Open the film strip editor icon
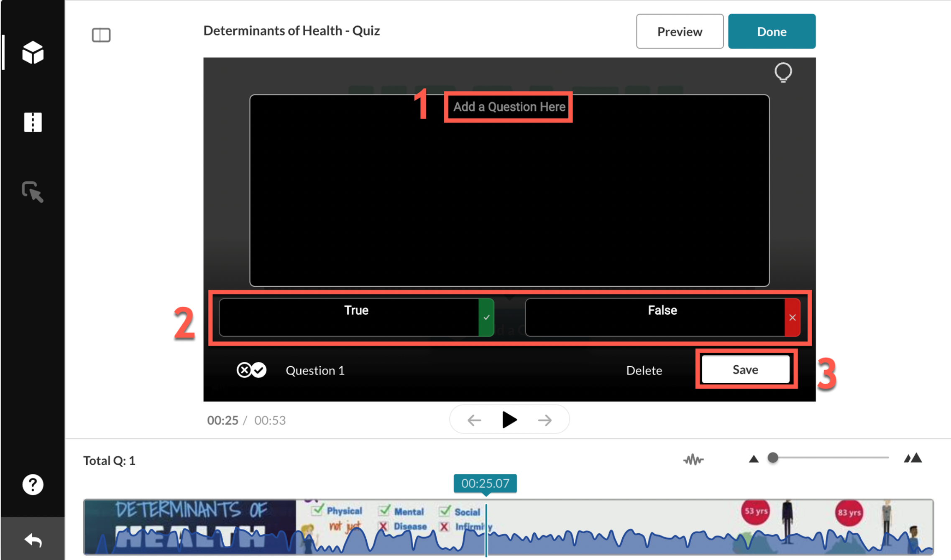The width and height of the screenshot is (951, 560). (x=33, y=122)
